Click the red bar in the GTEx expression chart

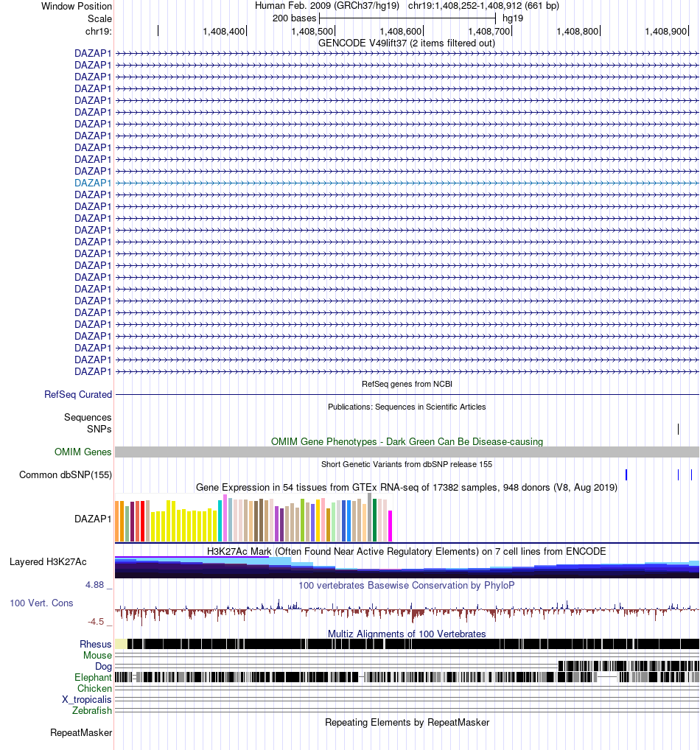click(143, 522)
